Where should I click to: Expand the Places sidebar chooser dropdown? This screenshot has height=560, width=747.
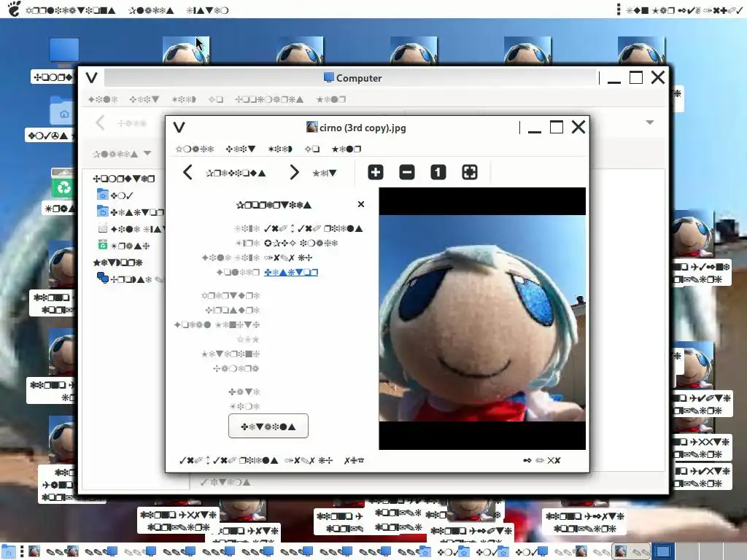[122, 154]
